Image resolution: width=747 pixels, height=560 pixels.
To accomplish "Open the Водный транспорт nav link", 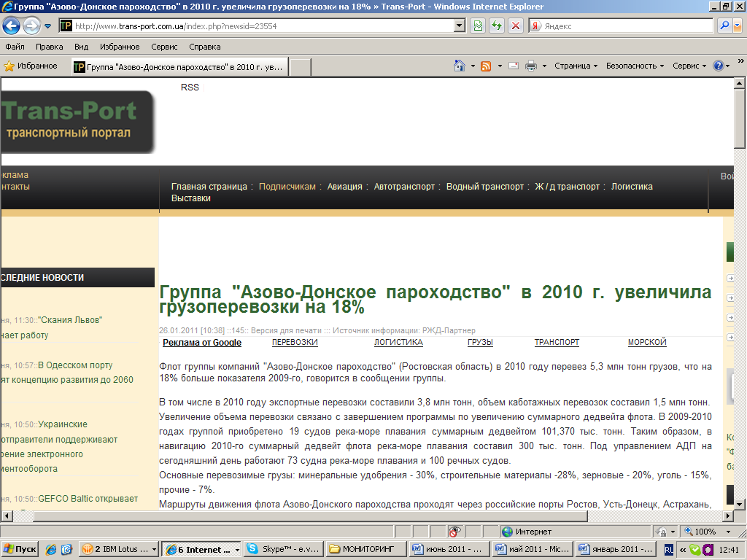I will pyautogui.click(x=485, y=187).
